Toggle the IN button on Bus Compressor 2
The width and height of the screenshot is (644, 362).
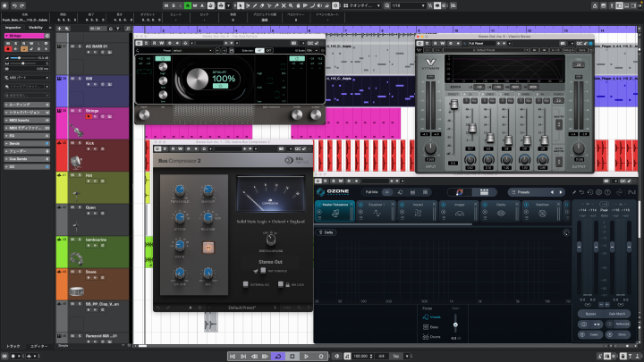click(x=208, y=248)
